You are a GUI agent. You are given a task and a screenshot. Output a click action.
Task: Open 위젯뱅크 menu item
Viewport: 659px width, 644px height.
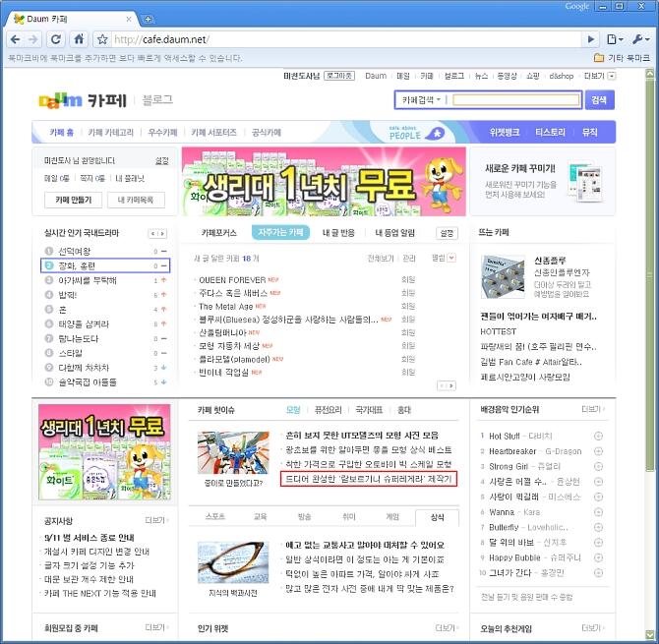tap(505, 133)
